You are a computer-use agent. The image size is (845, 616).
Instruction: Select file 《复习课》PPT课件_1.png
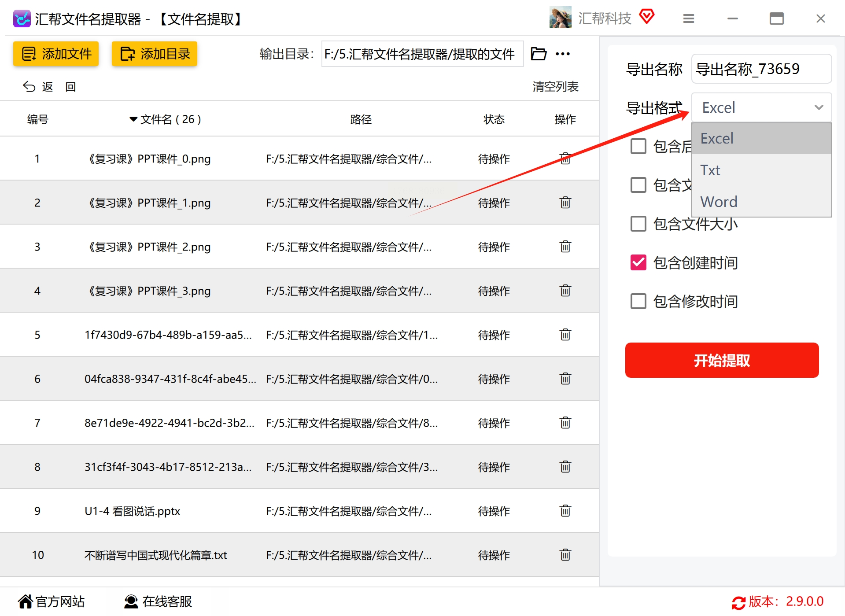pos(148,203)
